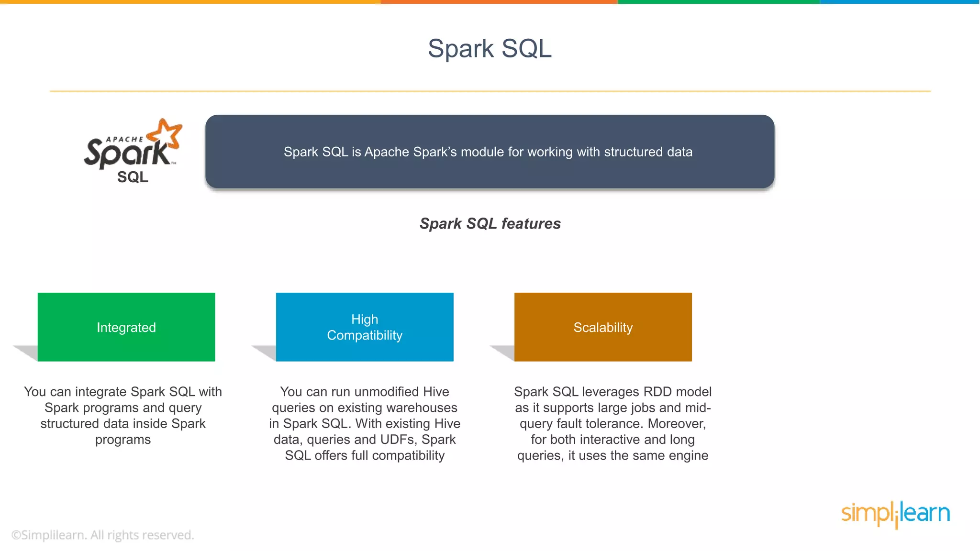This screenshot has width=980, height=551.
Task: Click the 'You can run unmodified Hive' paragraph
Action: [365, 423]
